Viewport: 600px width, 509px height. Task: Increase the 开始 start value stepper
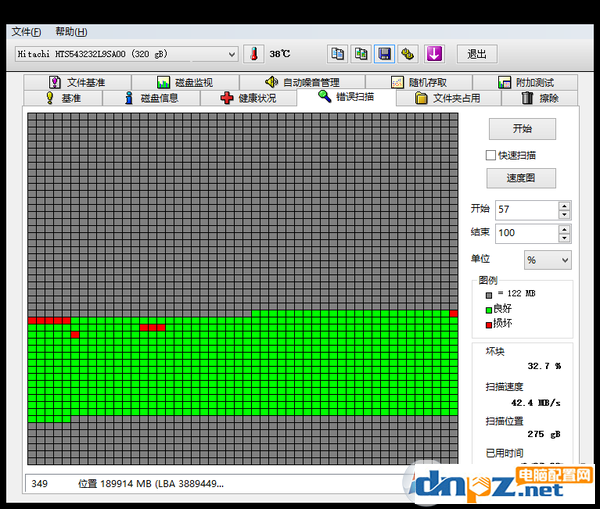pos(564,206)
